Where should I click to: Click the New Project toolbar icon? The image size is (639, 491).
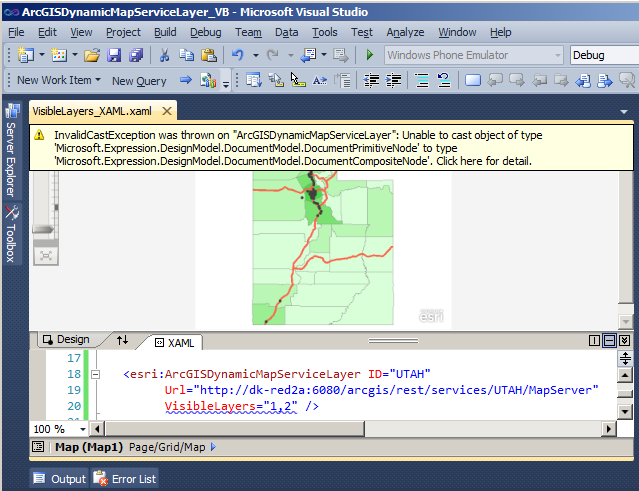26,55
